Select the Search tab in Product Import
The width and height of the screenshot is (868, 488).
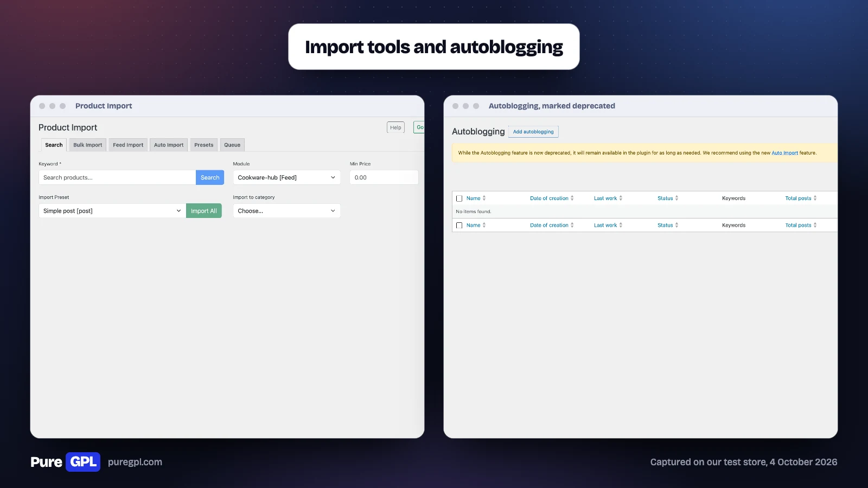[54, 145]
